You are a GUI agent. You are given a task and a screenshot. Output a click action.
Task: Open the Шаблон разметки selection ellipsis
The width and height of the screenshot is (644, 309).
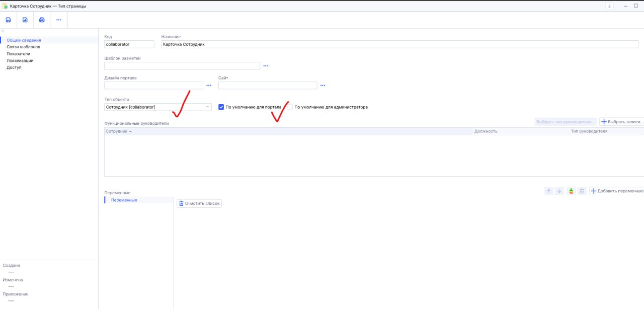click(x=266, y=66)
